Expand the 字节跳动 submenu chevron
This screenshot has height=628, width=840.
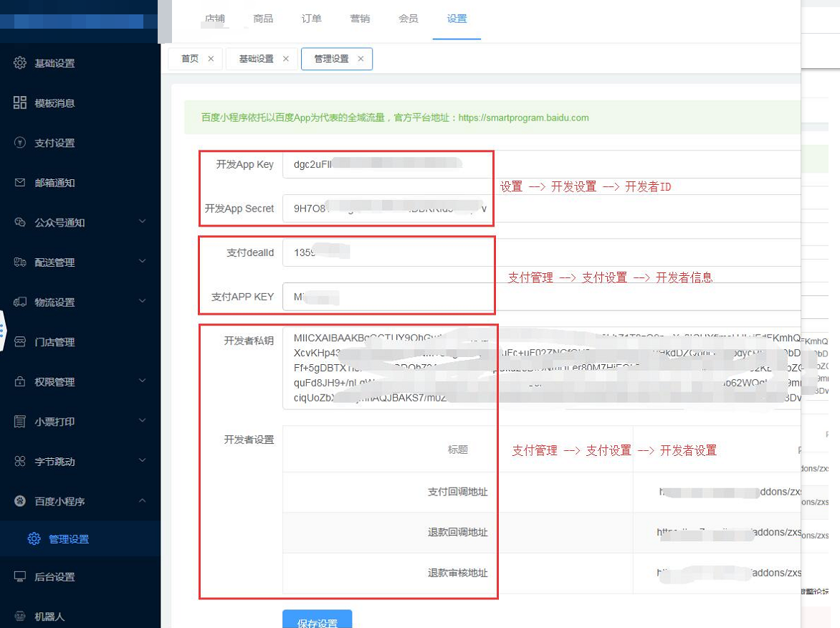point(143,460)
